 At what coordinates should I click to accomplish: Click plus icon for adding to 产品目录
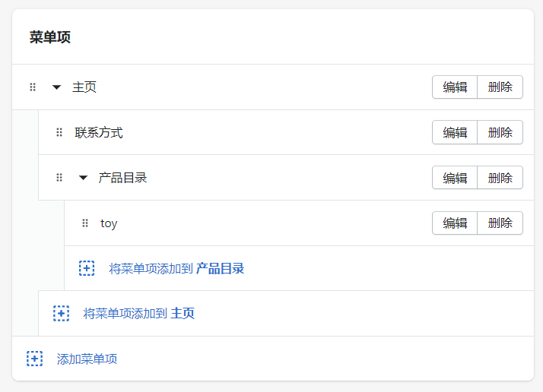pyautogui.click(x=87, y=268)
